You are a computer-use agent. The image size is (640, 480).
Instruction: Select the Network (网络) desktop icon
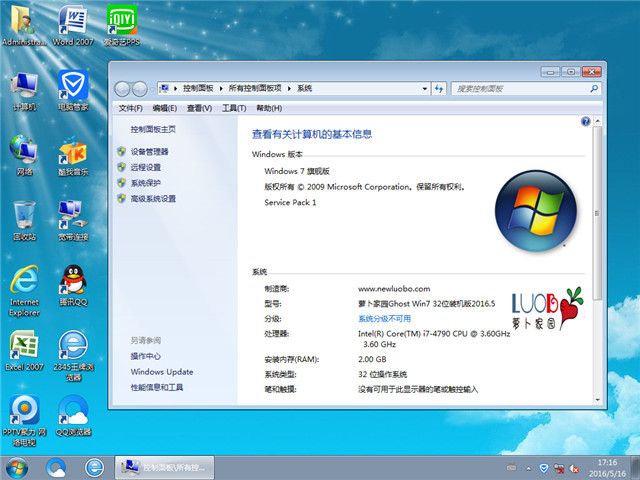[24, 156]
